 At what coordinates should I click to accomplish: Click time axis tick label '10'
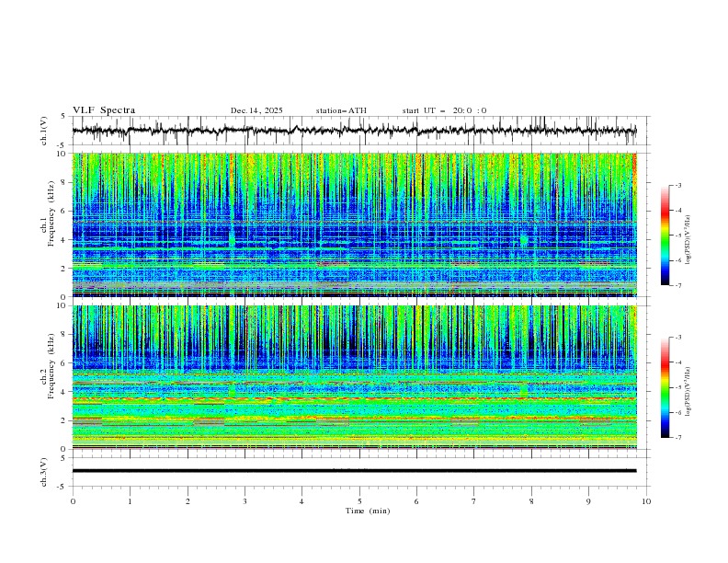click(646, 501)
